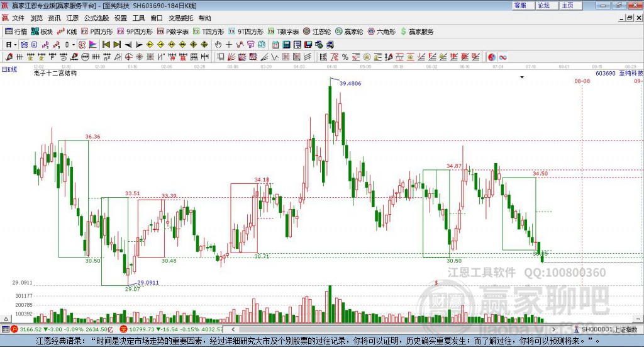Click the 老子十二宫结构 indicator title

pyautogui.click(x=55, y=73)
